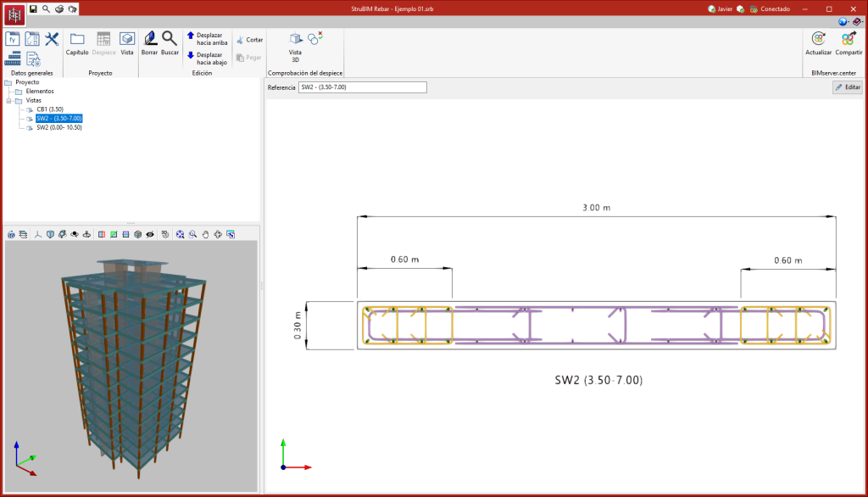Toggle the section plane view icon

[x=102, y=234]
